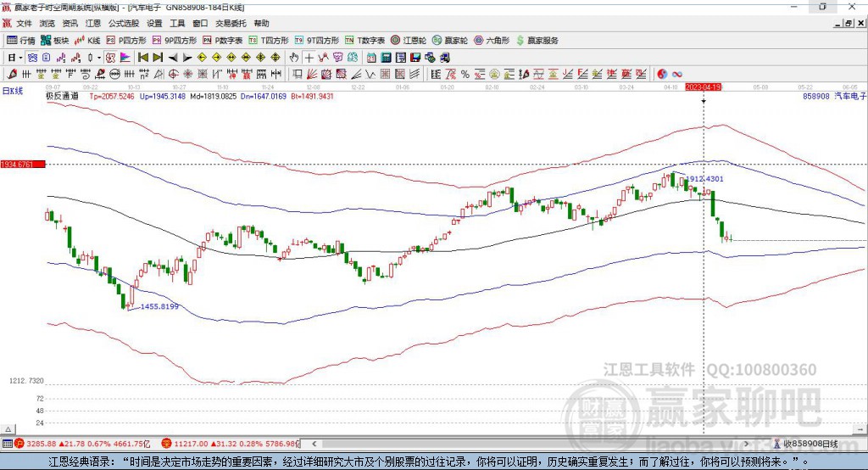This screenshot has height=470, width=868.
Task: Open the 六角形 hexagon tool
Action: [492, 41]
